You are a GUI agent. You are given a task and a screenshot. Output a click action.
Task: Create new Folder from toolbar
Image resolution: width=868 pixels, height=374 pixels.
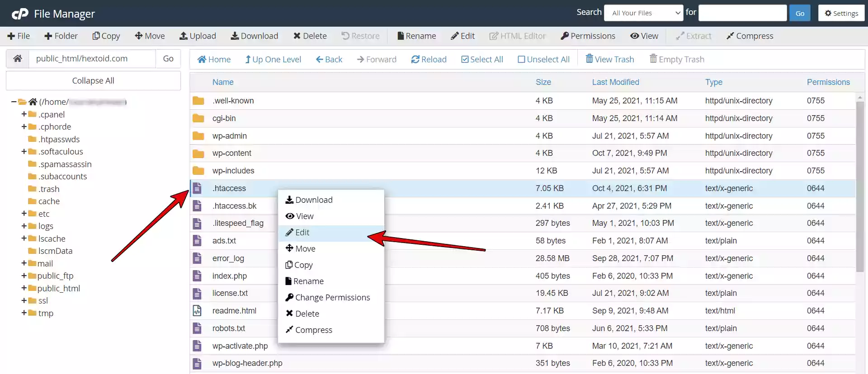pyautogui.click(x=61, y=36)
